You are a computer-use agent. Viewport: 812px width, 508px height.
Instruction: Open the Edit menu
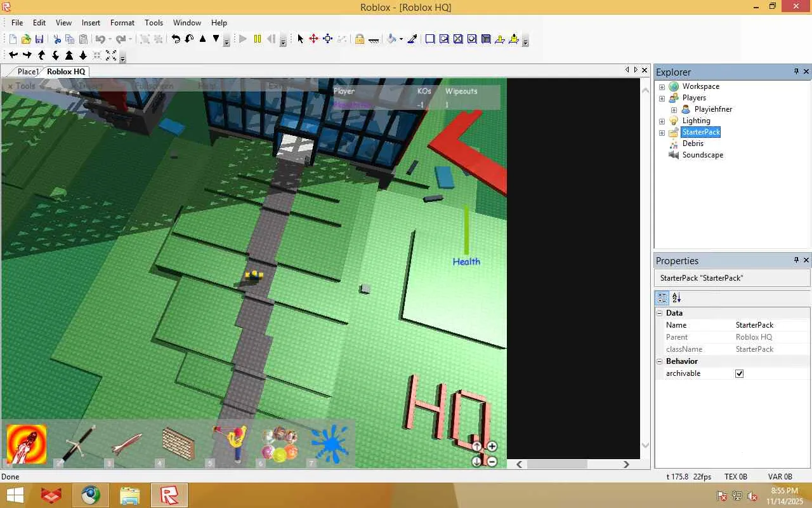[39, 22]
